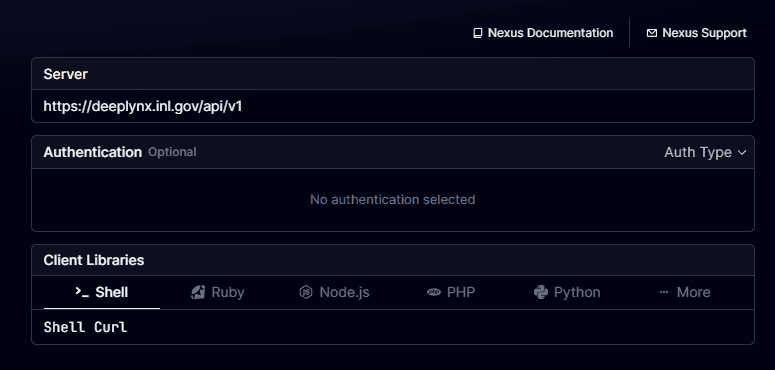This screenshot has width=775, height=370.
Task: Click the Auth Type chevron arrow
Action: pos(741,153)
